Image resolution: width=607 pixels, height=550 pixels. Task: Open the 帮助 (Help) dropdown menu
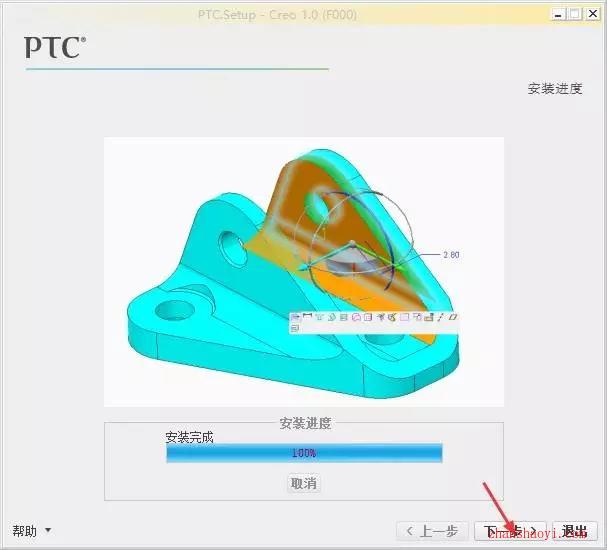click(31, 531)
